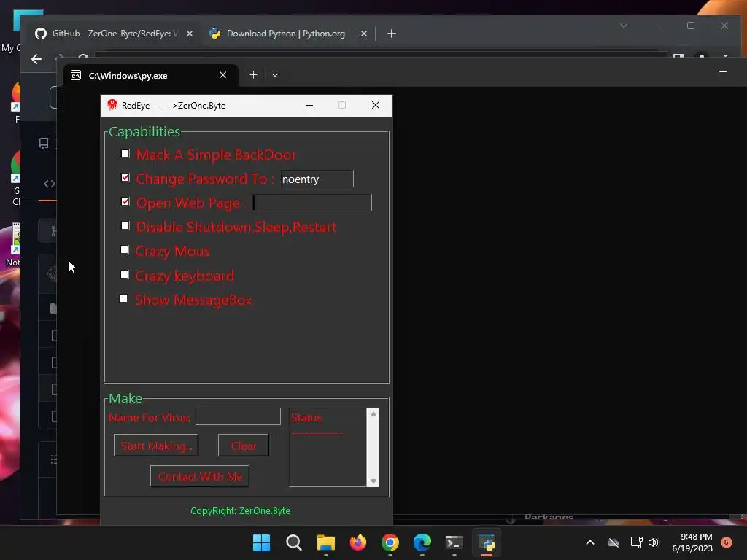Image resolution: width=747 pixels, height=560 pixels.
Task: Click the OneDrive tray icon
Action: point(614,542)
